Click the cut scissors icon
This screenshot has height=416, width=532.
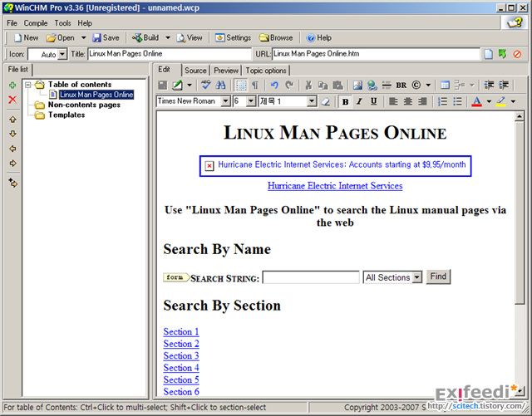(308, 85)
